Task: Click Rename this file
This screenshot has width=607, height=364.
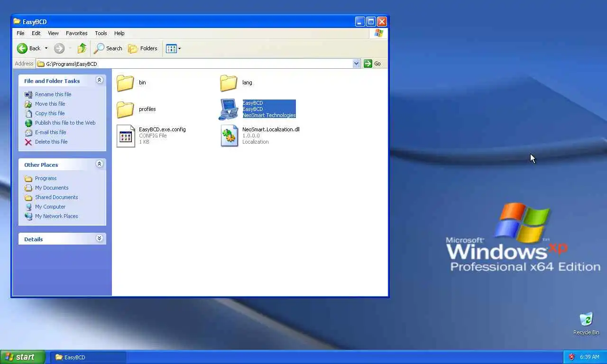Action: [53, 94]
